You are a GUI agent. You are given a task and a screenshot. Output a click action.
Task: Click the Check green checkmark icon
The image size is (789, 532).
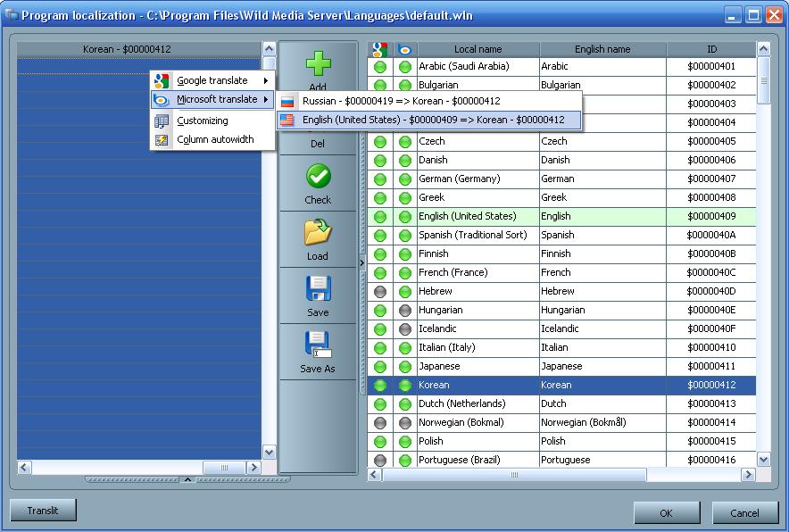coord(318,177)
